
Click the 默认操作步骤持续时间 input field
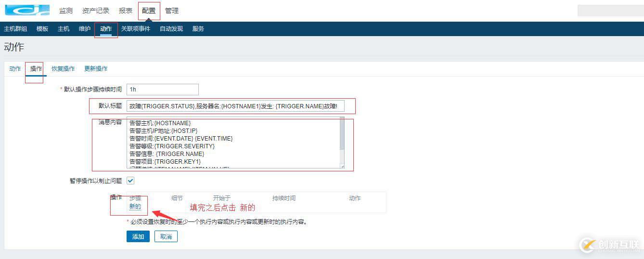[163, 90]
